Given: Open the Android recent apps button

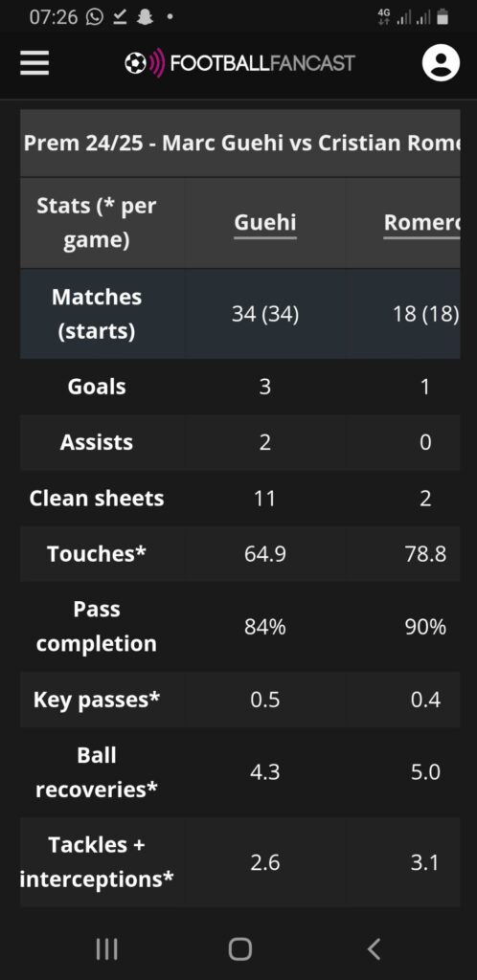Looking at the screenshot, I should 107,948.
